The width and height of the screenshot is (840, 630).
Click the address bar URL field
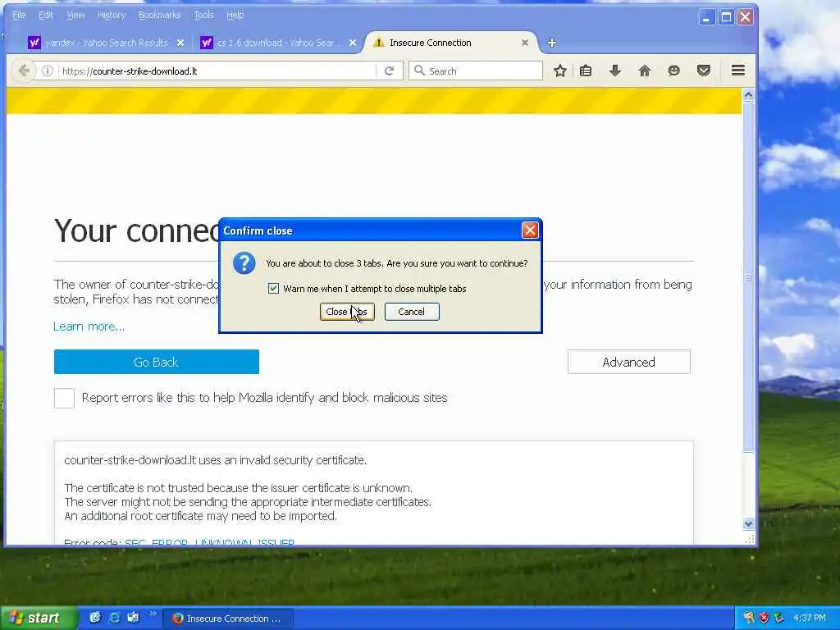click(217, 71)
